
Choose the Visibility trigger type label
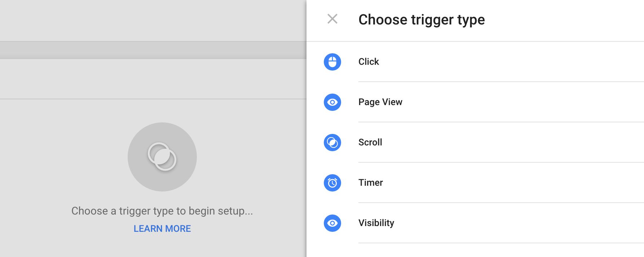click(376, 223)
